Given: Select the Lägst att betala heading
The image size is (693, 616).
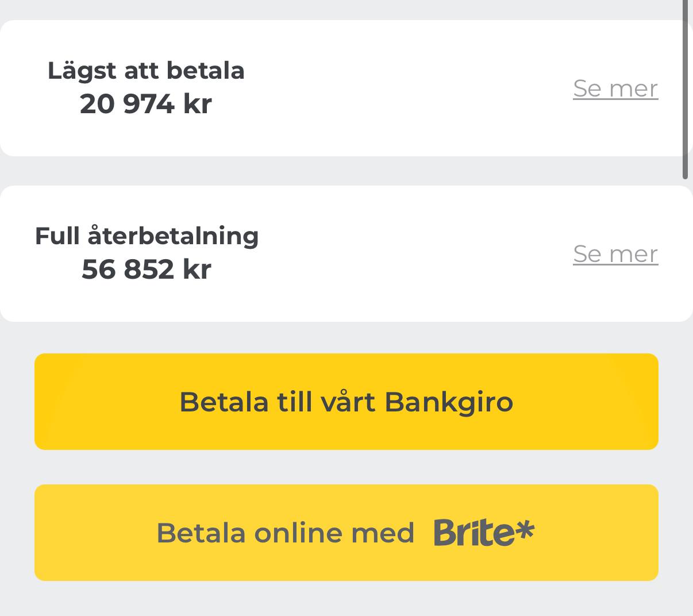Looking at the screenshot, I should tap(146, 71).
